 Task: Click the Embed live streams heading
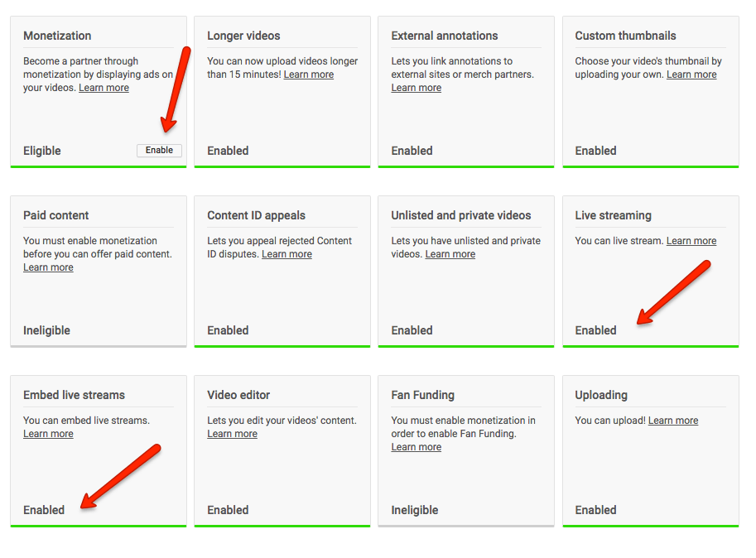tap(74, 395)
